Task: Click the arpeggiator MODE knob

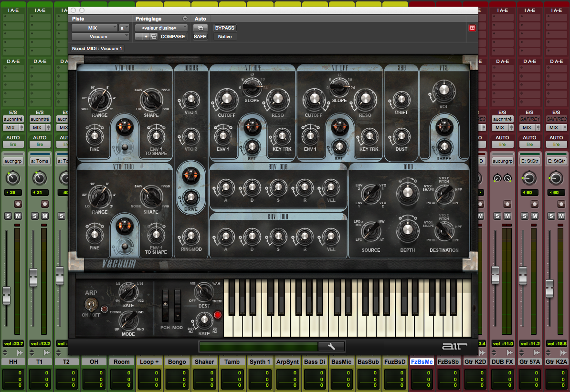Action: [x=128, y=321]
